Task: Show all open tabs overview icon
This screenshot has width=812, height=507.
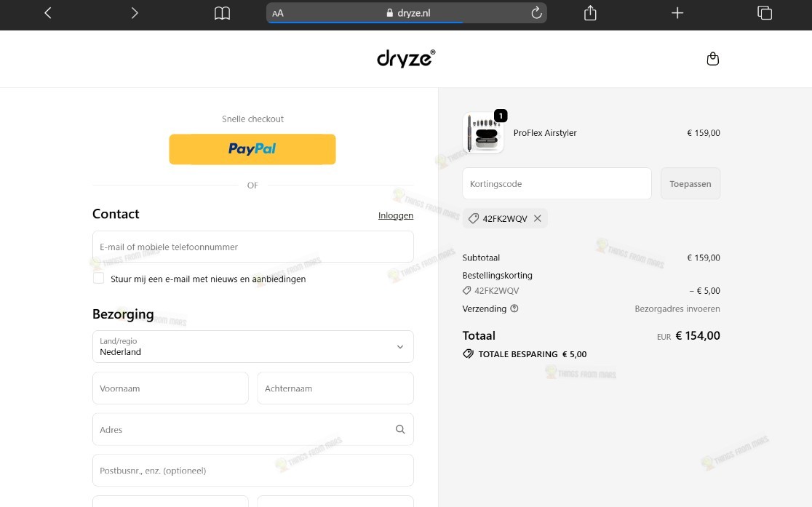Action: point(765,13)
